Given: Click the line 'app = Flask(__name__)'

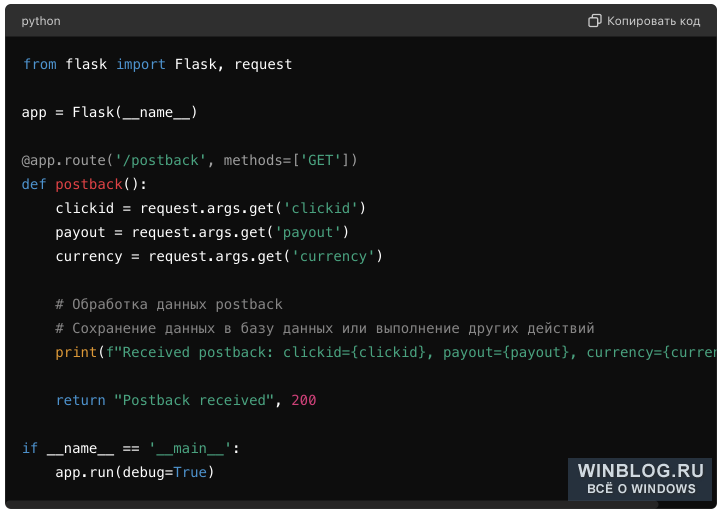Looking at the screenshot, I should (110, 112).
